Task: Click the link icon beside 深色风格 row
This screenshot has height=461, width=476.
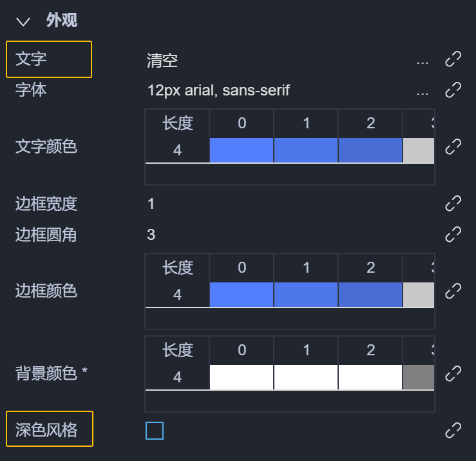Action: (453, 430)
